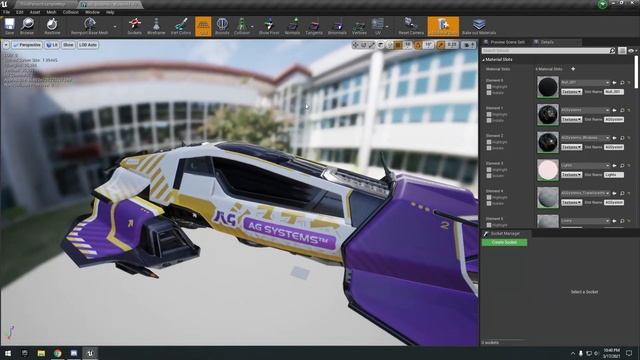Open the Help menu
This screenshot has width=640, height=360.
[x=110, y=12]
